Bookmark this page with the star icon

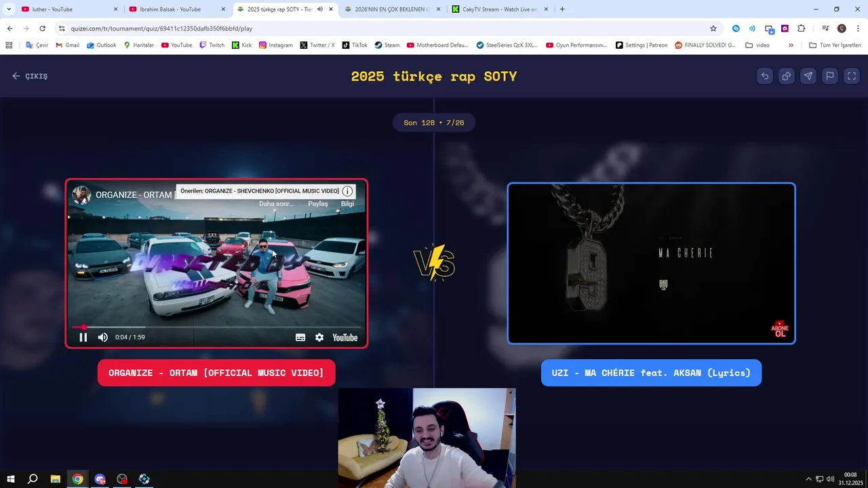pos(713,28)
